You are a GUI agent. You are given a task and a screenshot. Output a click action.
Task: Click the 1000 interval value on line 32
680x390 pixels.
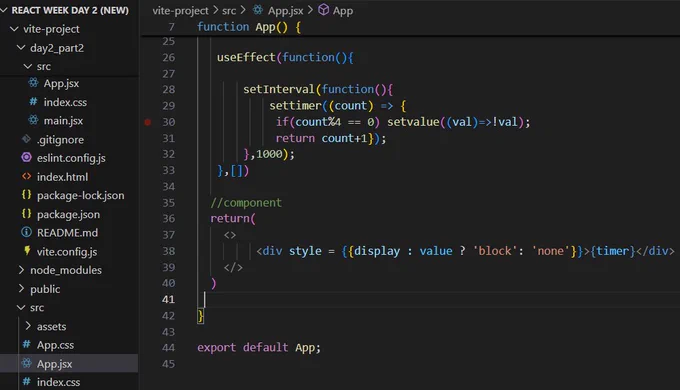[269, 154]
